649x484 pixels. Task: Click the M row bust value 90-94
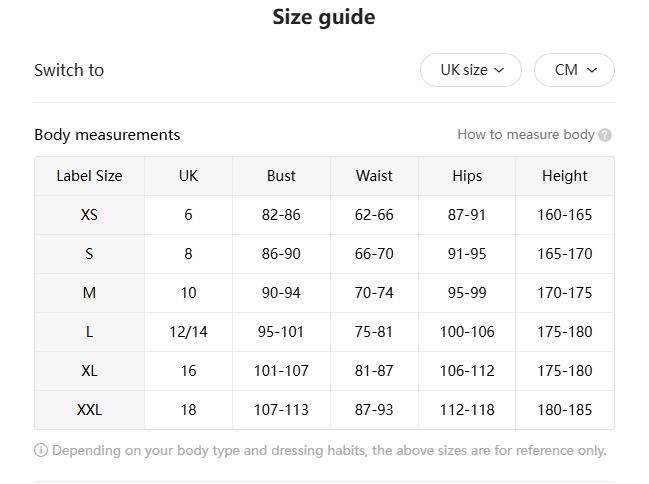[281, 293]
